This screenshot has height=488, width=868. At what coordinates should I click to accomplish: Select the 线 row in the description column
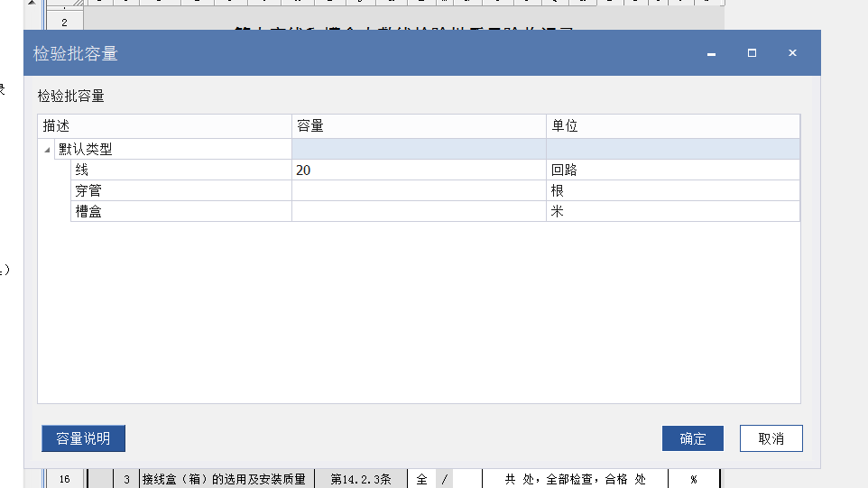coord(180,170)
